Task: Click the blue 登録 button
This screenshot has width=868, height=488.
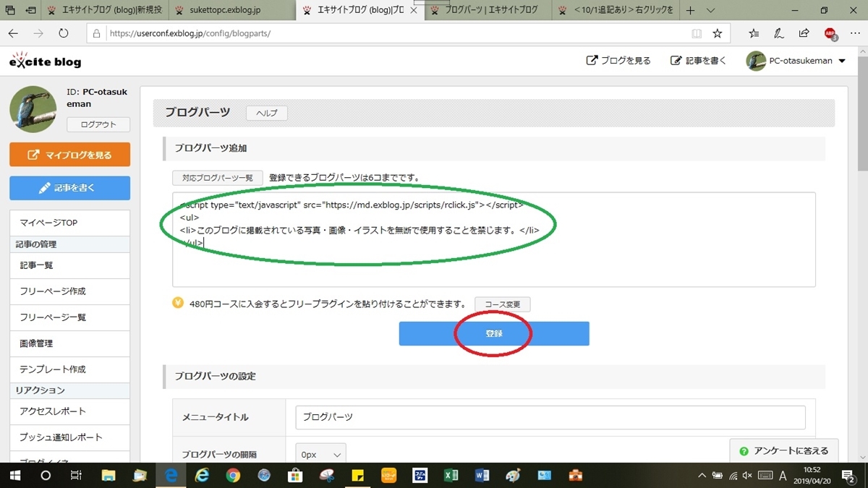Action: click(494, 333)
